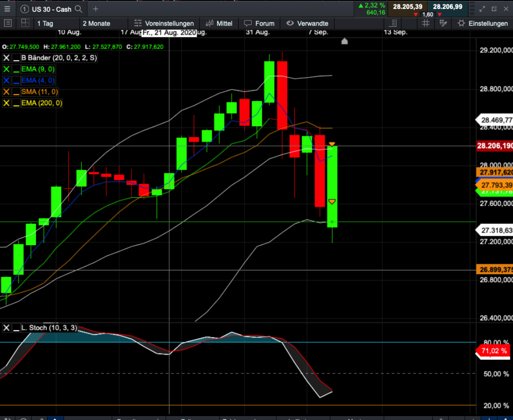Collapse the L. Stoch indicator label

tap(16, 328)
